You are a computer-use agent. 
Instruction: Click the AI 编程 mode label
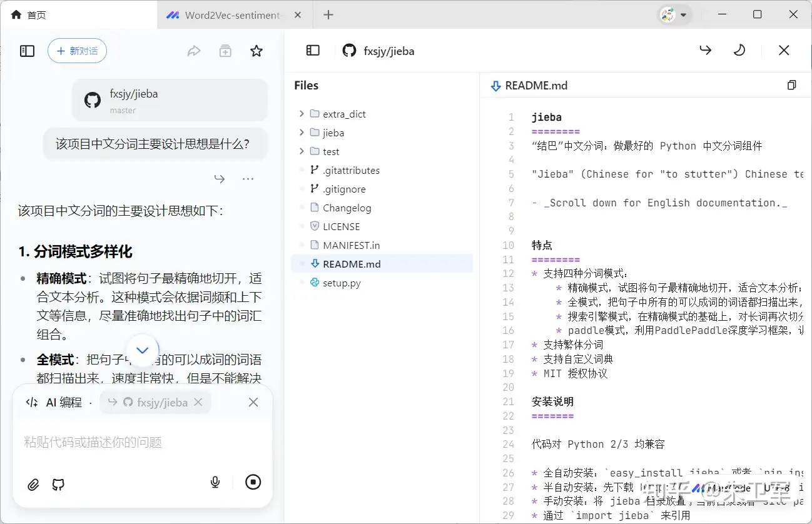[x=64, y=403]
